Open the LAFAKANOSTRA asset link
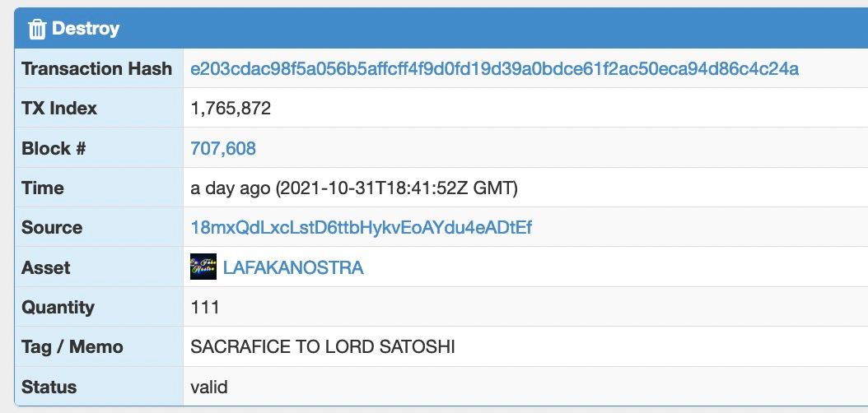868x413 pixels. (293, 267)
